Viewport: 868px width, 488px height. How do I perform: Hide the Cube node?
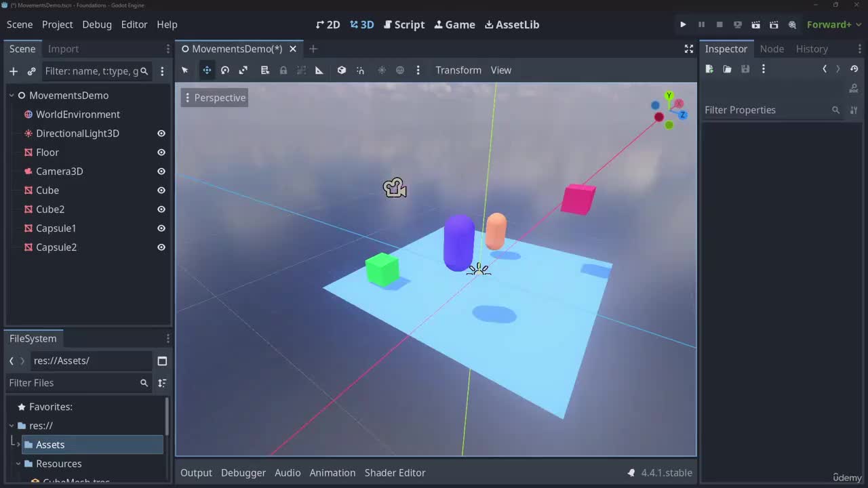(161, 190)
